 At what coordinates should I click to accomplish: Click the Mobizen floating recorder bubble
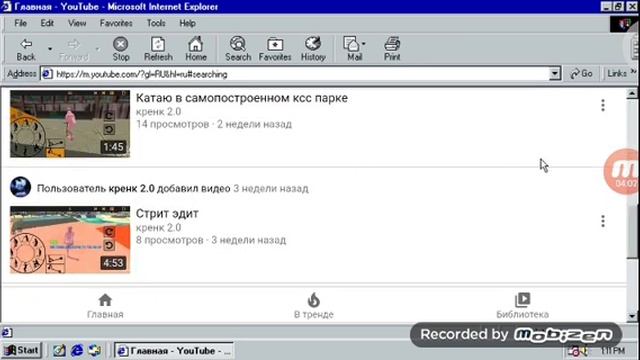[622, 171]
